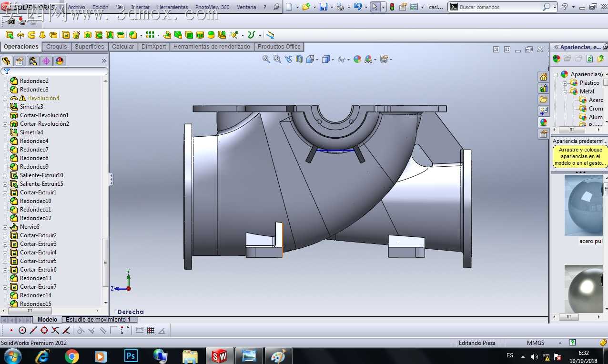Select the acero pulido appearance thumbnail

click(585, 205)
